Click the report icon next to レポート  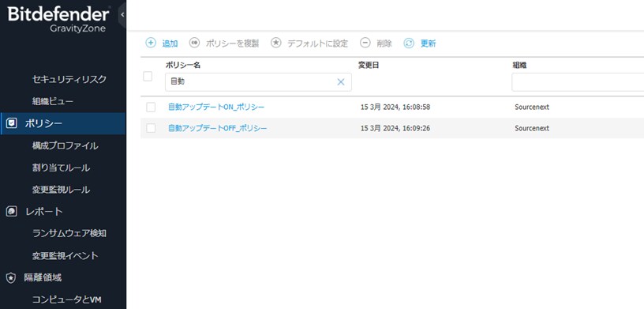pyautogui.click(x=12, y=212)
